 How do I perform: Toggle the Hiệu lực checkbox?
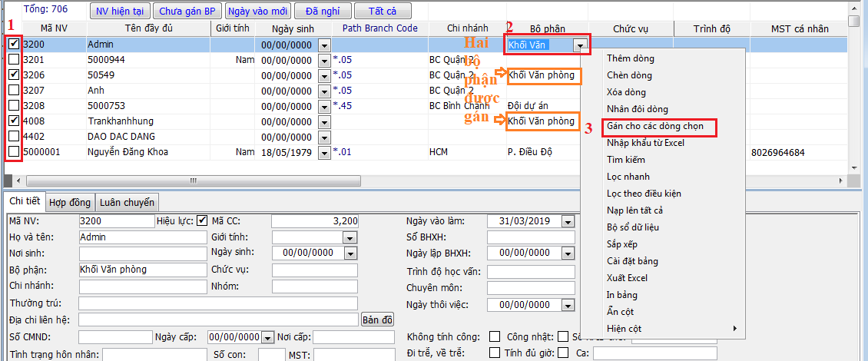coord(202,221)
